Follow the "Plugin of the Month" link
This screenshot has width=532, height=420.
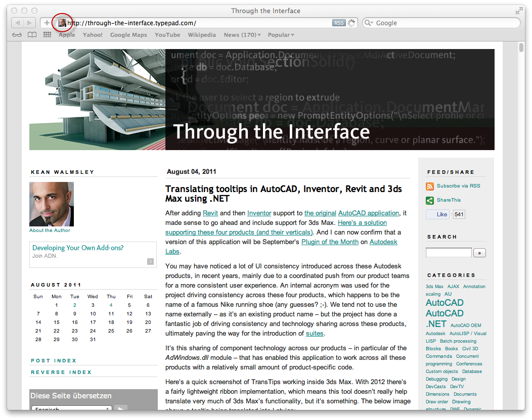(330, 242)
